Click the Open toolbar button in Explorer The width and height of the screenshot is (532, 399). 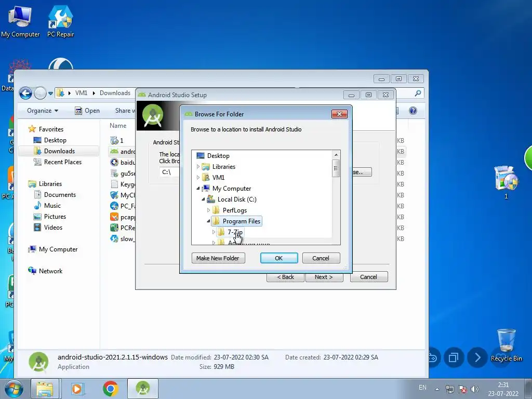tap(87, 111)
